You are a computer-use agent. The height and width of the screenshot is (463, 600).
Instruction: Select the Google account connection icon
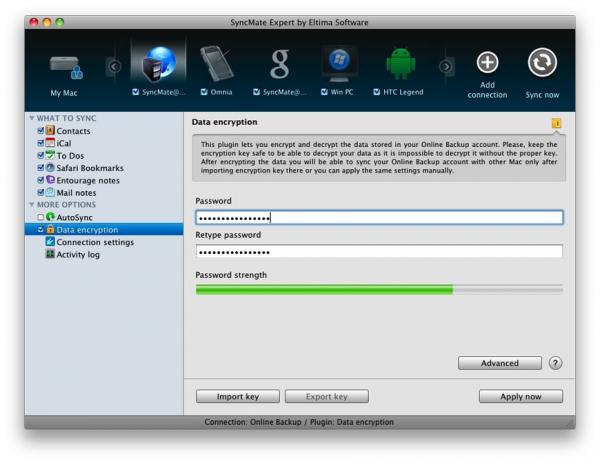[x=280, y=64]
